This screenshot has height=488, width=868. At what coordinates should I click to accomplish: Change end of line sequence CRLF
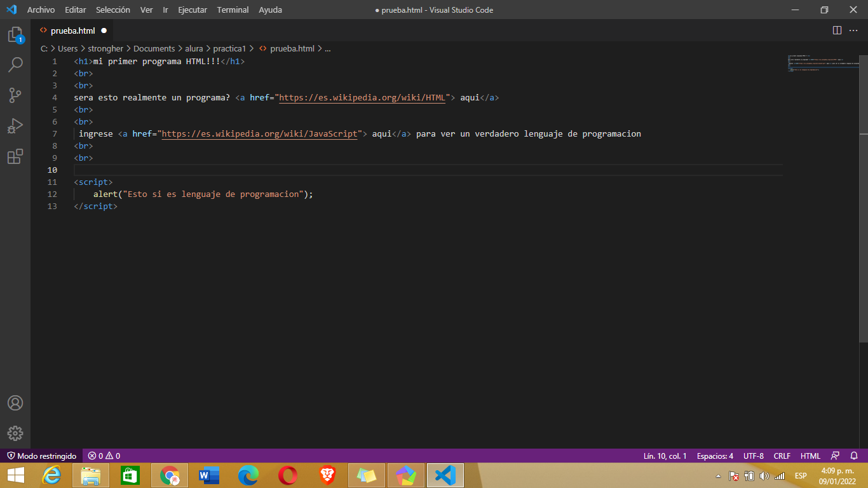click(782, 456)
